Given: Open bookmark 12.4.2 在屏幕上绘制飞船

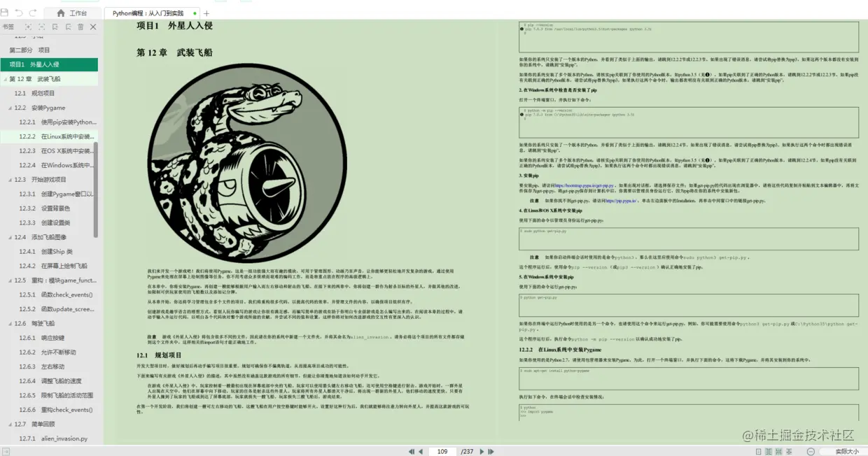Looking at the screenshot, I should 53,266.
